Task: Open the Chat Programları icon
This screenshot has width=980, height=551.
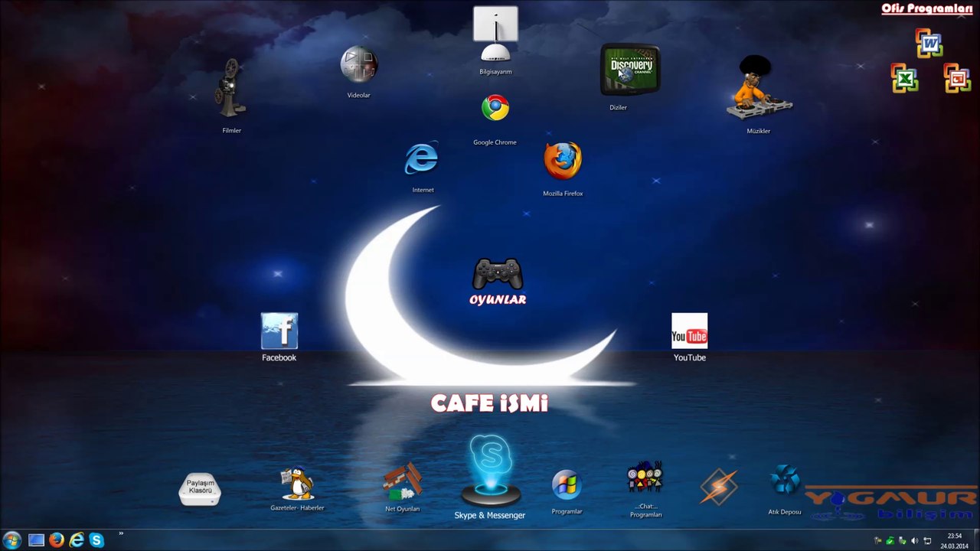Action: [x=645, y=479]
